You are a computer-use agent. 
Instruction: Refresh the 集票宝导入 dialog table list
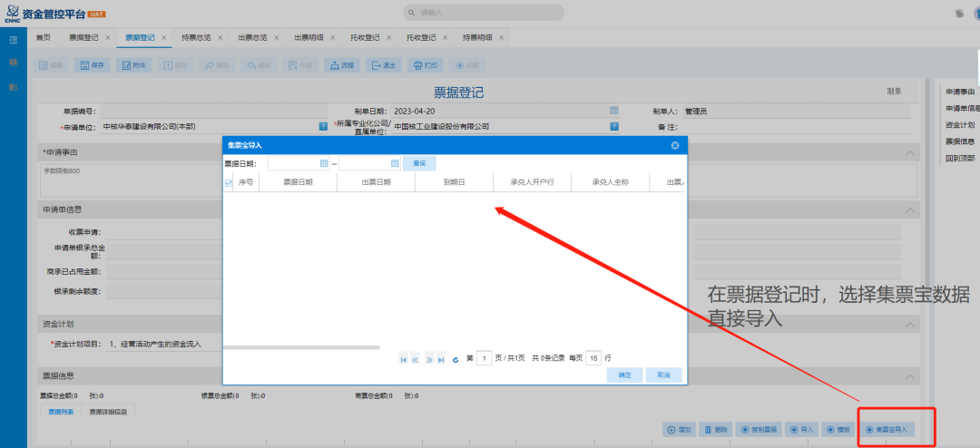[x=456, y=359]
